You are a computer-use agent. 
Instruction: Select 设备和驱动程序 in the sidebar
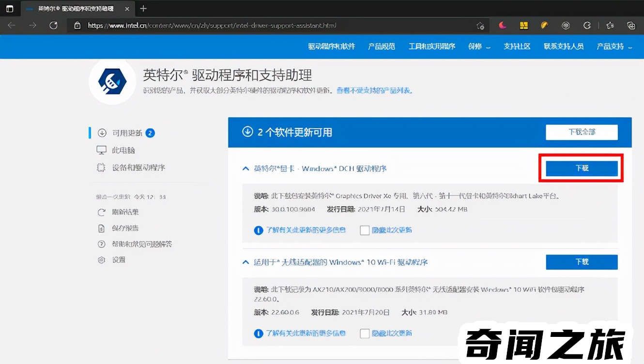(138, 167)
